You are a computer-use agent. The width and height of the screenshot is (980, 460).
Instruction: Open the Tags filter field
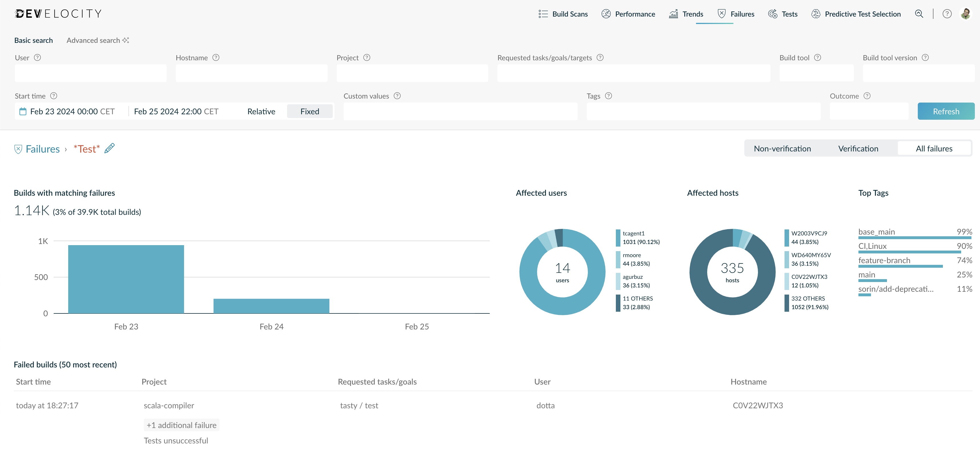[703, 112]
